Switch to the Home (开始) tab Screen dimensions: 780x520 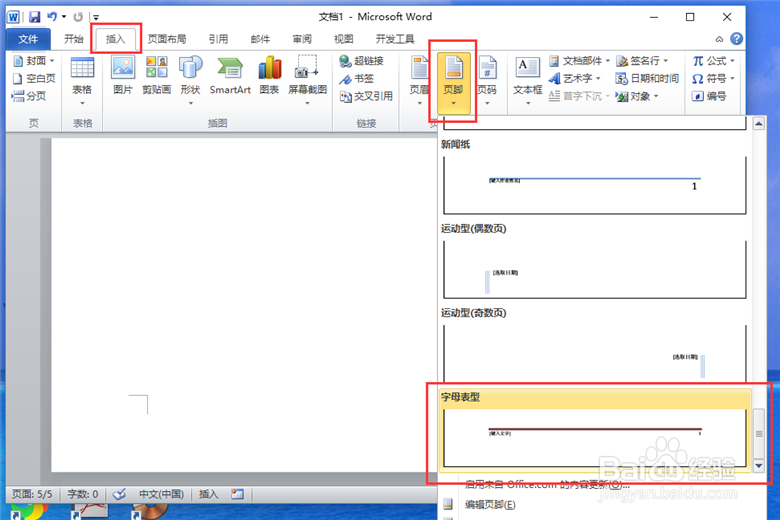click(x=74, y=39)
